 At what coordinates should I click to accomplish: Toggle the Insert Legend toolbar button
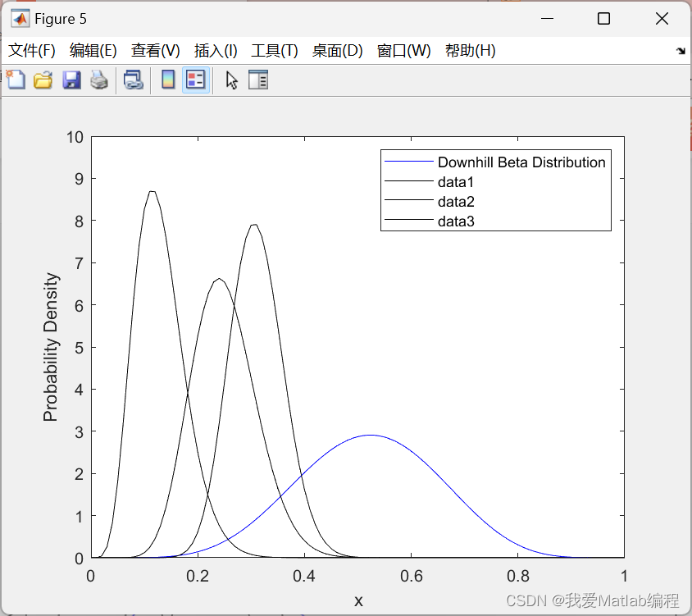[x=195, y=80]
